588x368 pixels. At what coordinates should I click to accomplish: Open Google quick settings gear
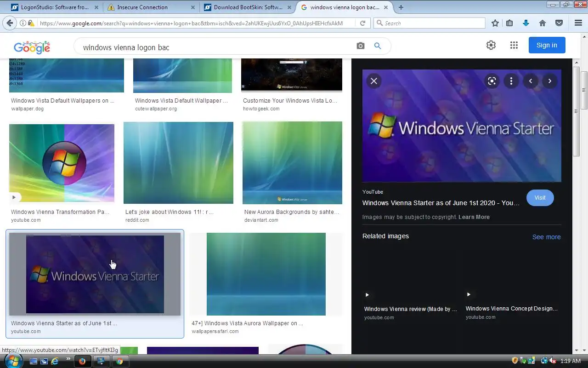pyautogui.click(x=491, y=45)
